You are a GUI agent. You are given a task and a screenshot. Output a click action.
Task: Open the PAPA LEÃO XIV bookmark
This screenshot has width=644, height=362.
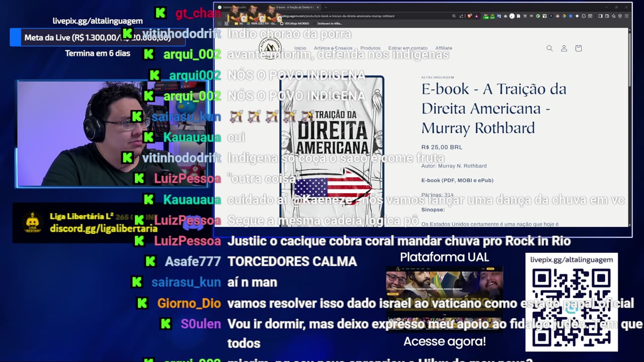pos(261,24)
